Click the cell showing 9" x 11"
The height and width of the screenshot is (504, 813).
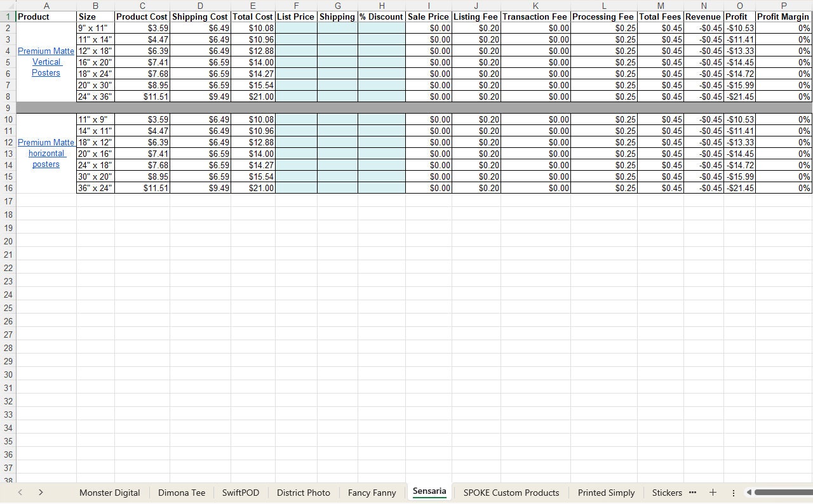(x=95, y=28)
